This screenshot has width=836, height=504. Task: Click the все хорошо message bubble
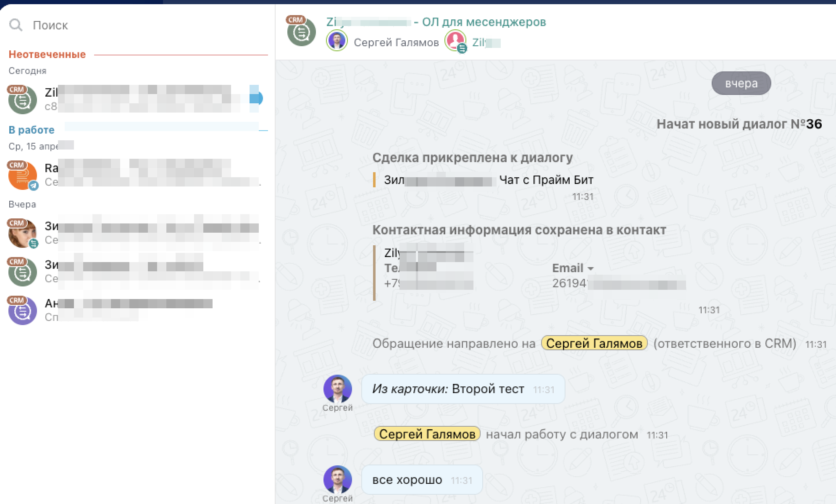click(421, 480)
